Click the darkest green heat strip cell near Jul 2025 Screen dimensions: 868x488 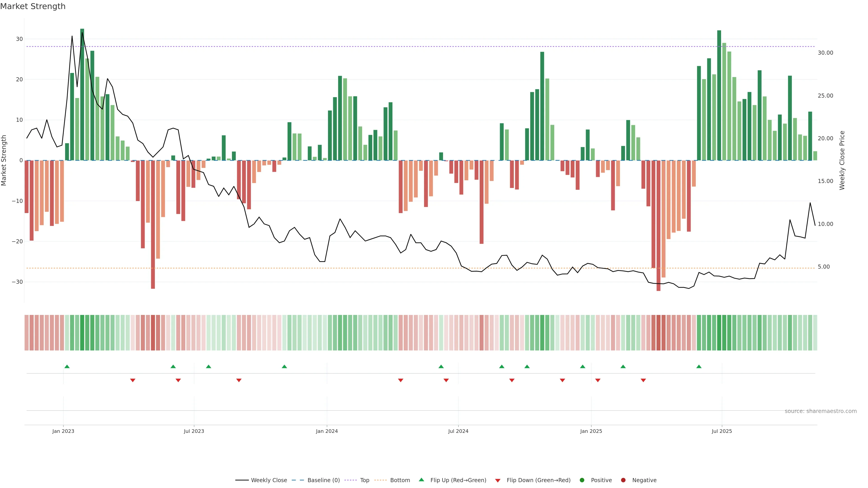(x=719, y=333)
